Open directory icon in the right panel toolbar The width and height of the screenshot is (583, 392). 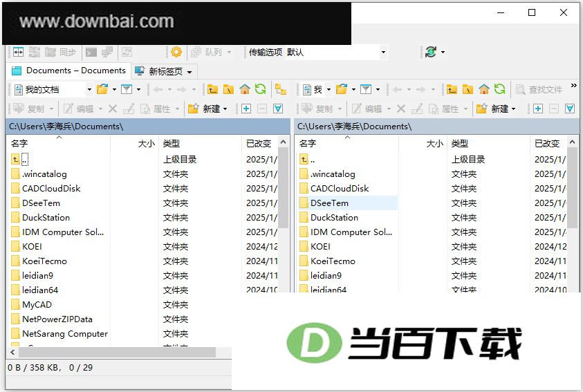(342, 89)
